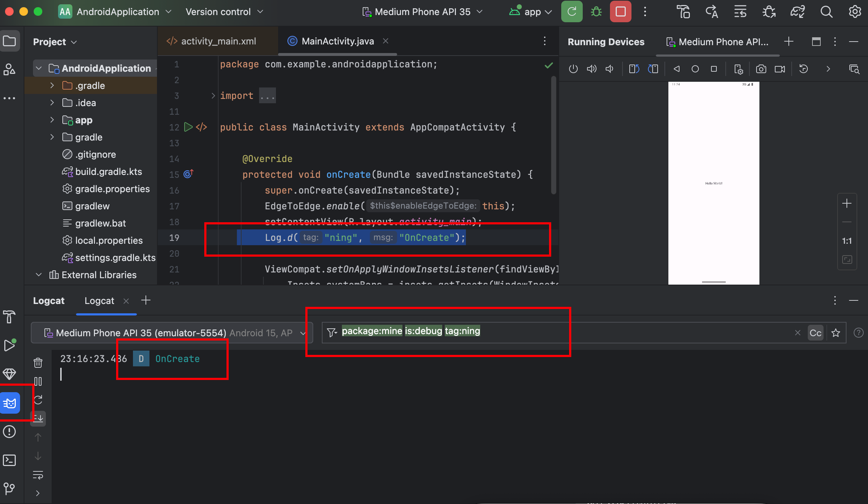This screenshot has height=504, width=868.
Task: Open the Project tool window folder icon
Action: (x=9, y=41)
